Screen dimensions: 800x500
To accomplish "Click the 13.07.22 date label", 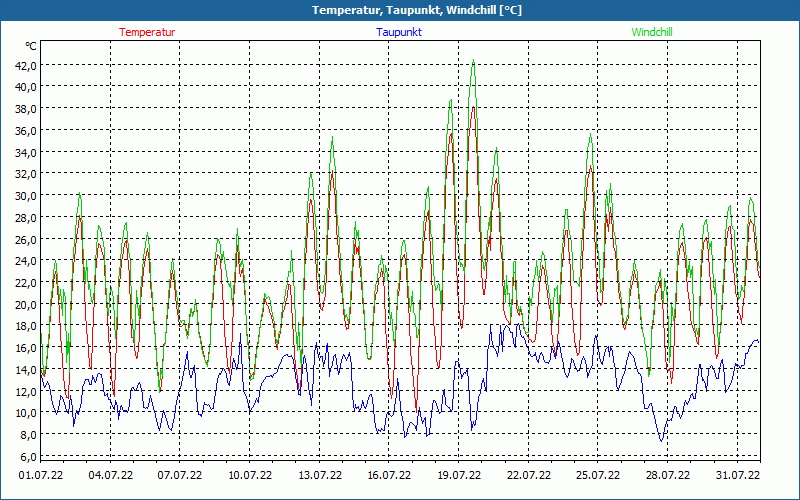I will pyautogui.click(x=320, y=476).
